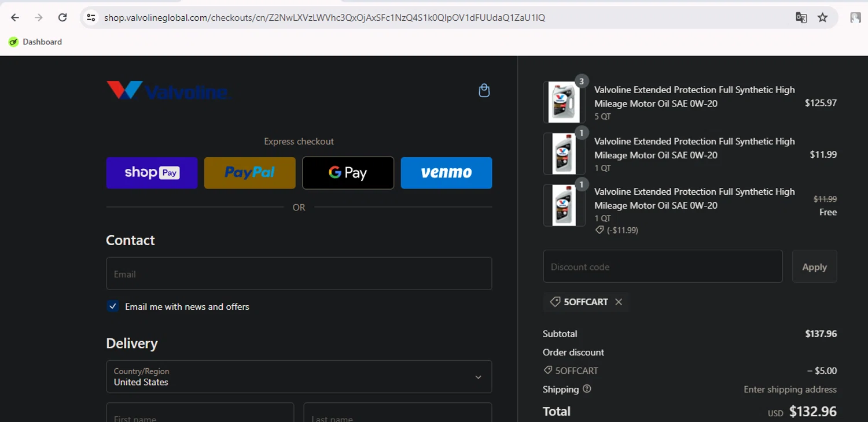Uncheck Email me with news and offers
Image resolution: width=868 pixels, height=422 pixels.
(x=113, y=306)
